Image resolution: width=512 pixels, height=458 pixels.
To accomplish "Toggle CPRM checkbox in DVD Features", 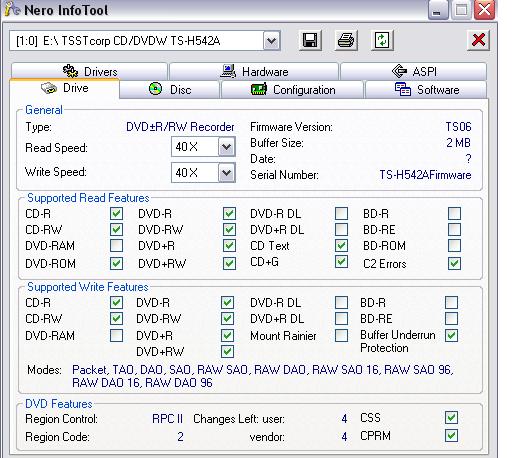I will (451, 436).
